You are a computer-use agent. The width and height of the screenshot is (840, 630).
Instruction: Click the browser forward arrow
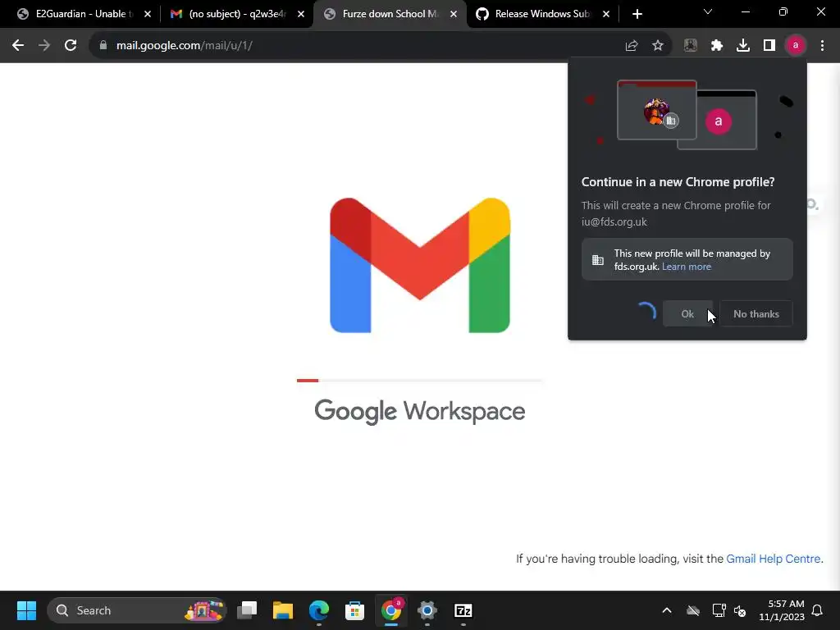tap(44, 46)
